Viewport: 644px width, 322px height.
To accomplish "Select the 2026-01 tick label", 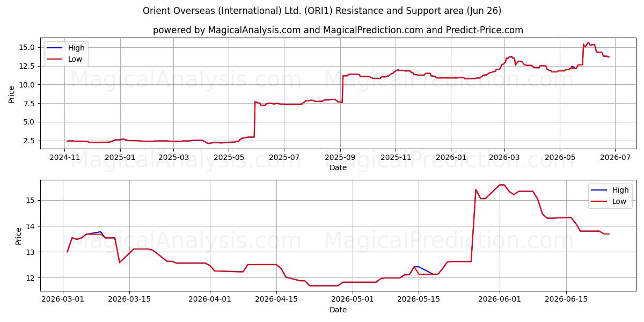I will (x=450, y=157).
